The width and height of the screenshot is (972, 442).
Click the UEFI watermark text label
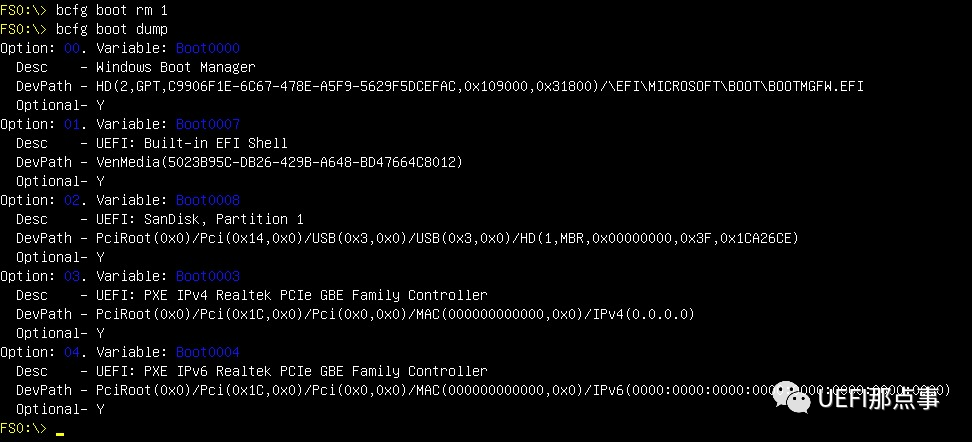(x=878, y=400)
